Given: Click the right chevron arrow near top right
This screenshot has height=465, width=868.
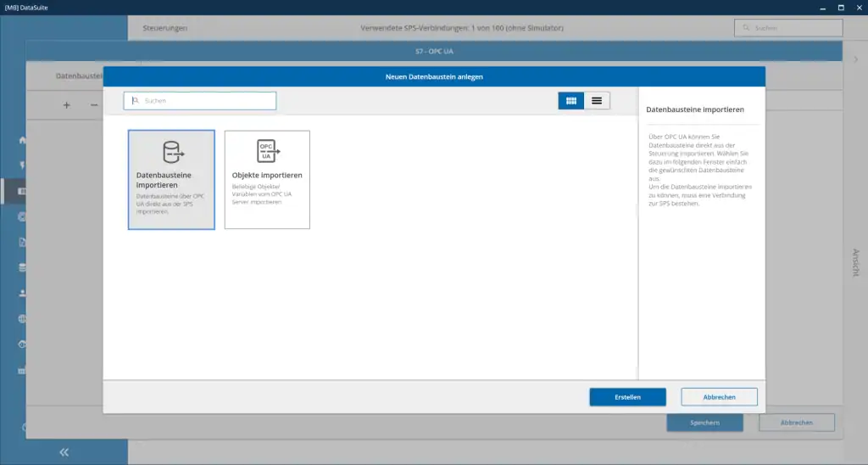Looking at the screenshot, I should pos(856,59).
